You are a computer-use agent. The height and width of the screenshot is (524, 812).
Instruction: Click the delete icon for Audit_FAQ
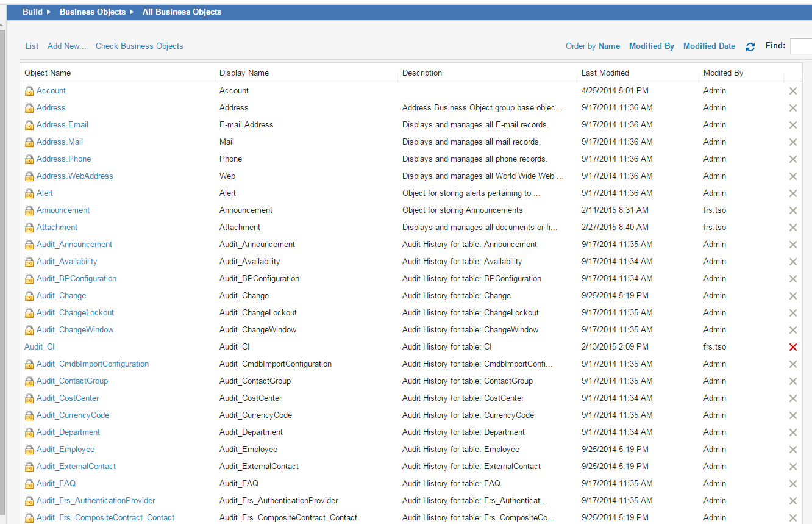click(793, 483)
